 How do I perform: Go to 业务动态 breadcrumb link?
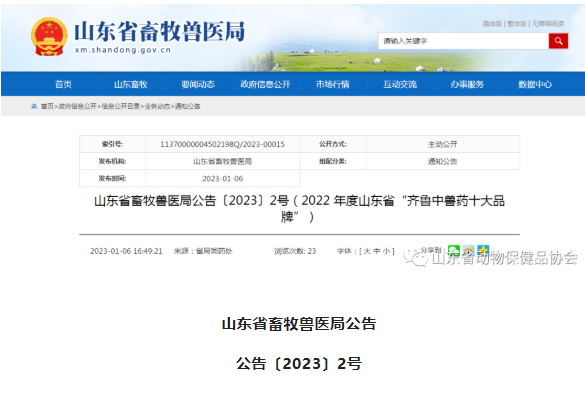pyautogui.click(x=157, y=106)
